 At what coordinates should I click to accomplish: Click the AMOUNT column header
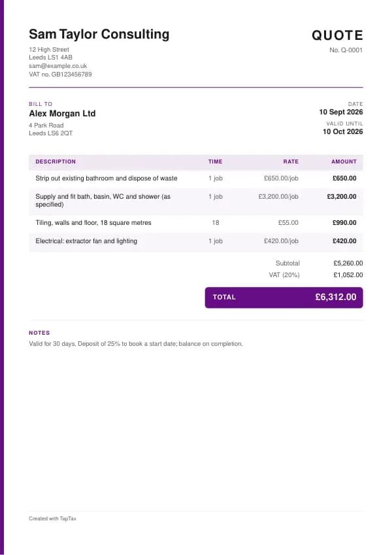[x=344, y=161]
